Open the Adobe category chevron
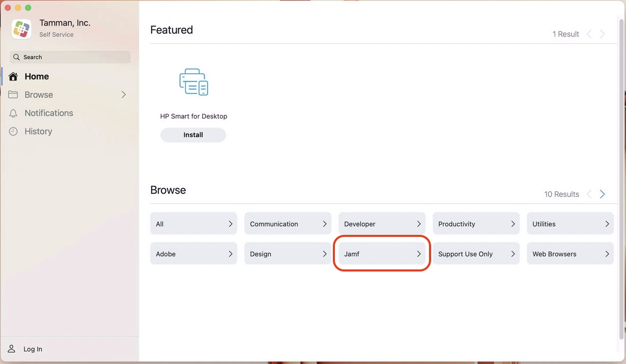 [231, 254]
